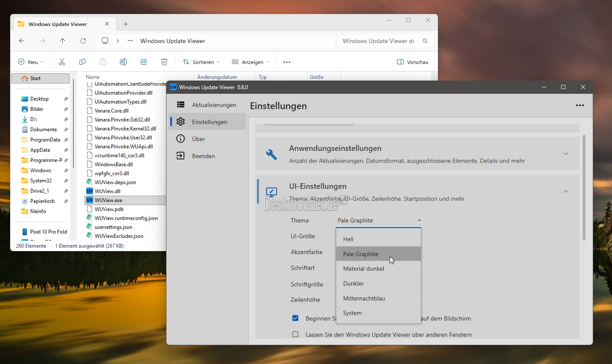
Task: Choose Mitternachtblau theme option
Action: click(379, 298)
